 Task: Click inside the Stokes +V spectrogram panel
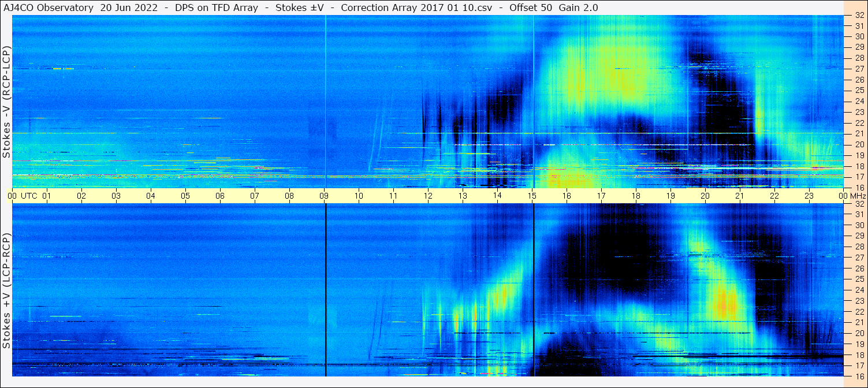coord(428,290)
